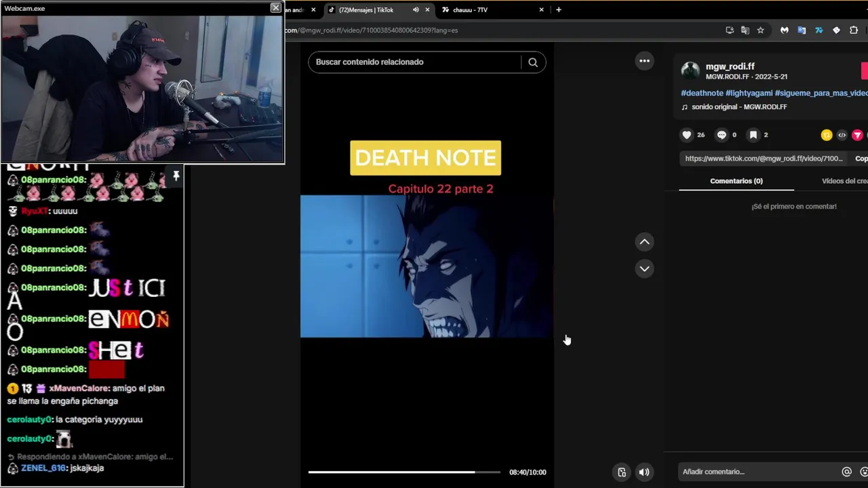Click translate page icon in address bar
This screenshot has height=488, width=868.
click(745, 30)
